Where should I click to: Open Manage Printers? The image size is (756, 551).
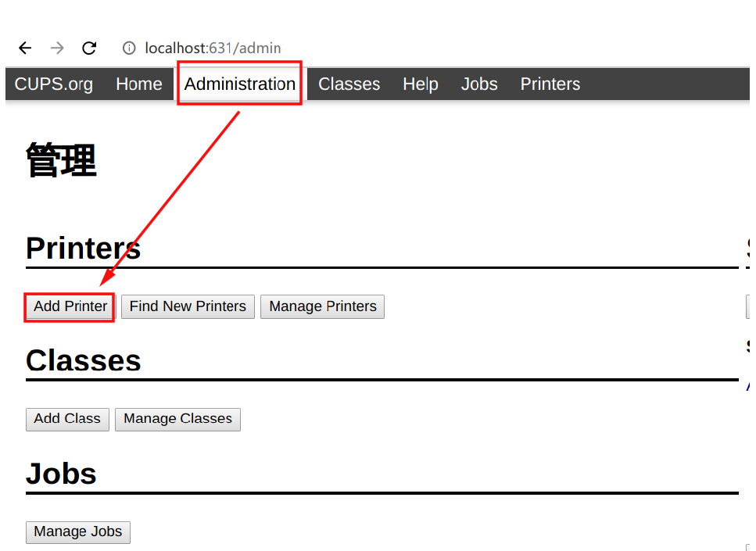pyautogui.click(x=323, y=306)
